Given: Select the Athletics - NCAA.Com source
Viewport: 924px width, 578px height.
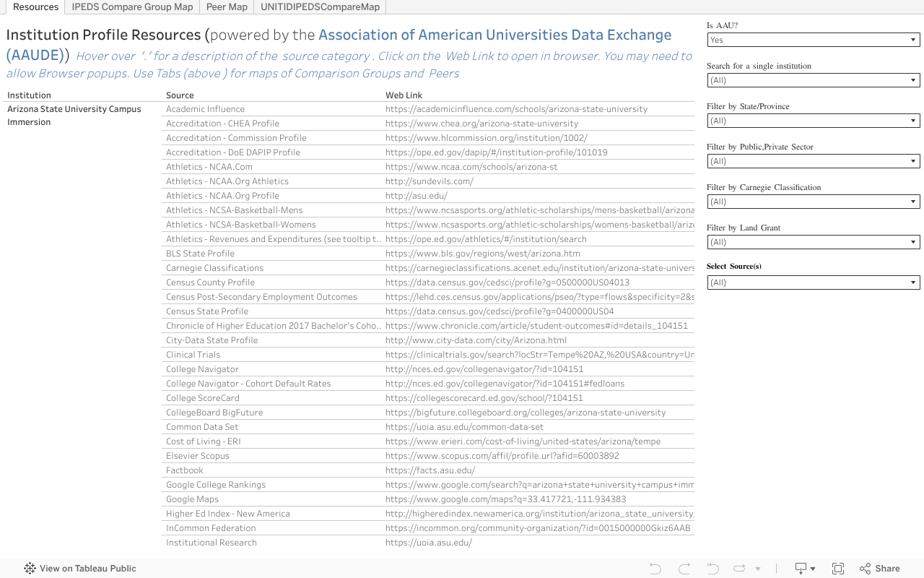Looking at the screenshot, I should pos(209,167).
